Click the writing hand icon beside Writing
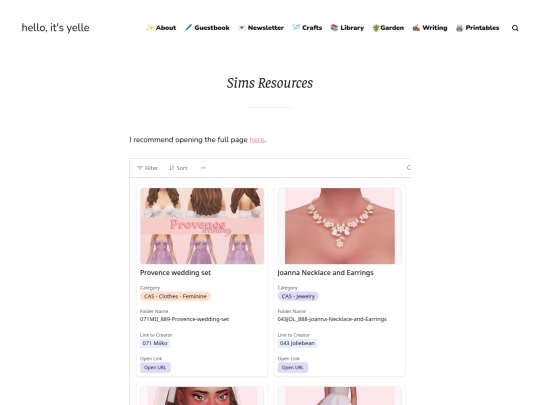Viewport: 540px width, 405px height. click(x=416, y=28)
